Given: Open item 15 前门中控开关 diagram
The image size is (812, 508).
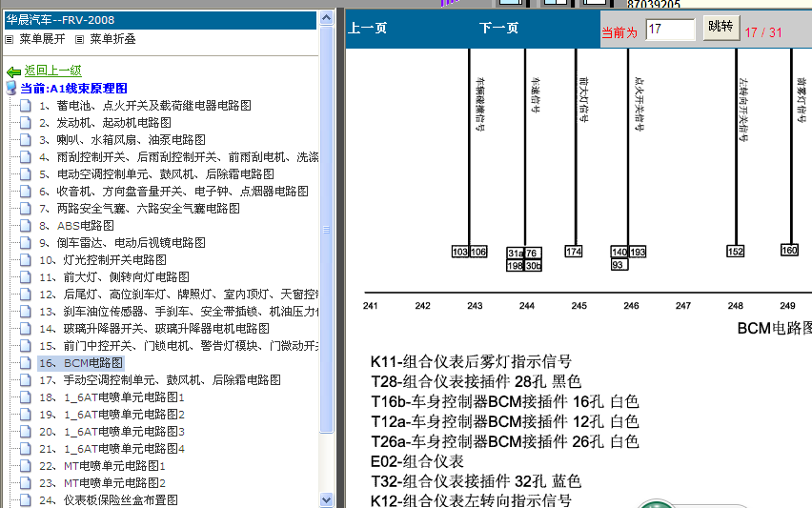Looking at the screenshot, I should (178, 345).
